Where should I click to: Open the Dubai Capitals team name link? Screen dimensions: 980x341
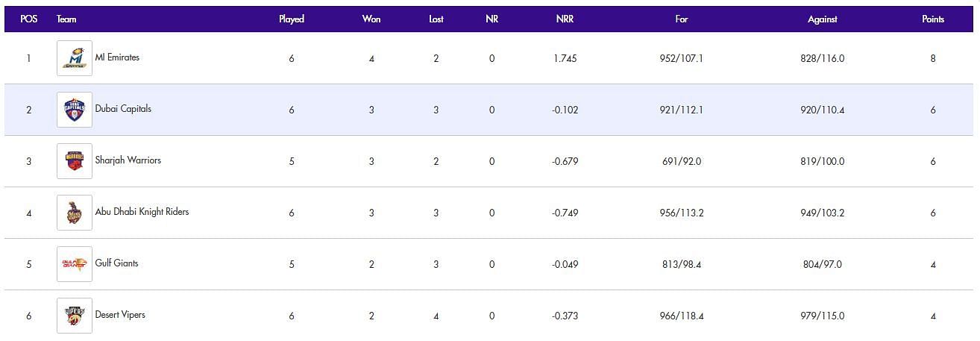click(123, 109)
